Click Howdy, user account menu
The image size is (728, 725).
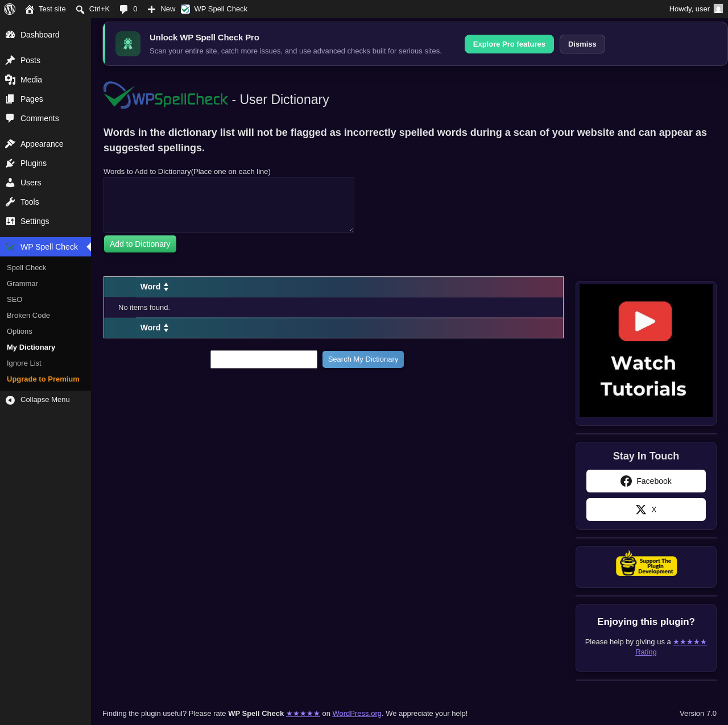[x=696, y=9]
